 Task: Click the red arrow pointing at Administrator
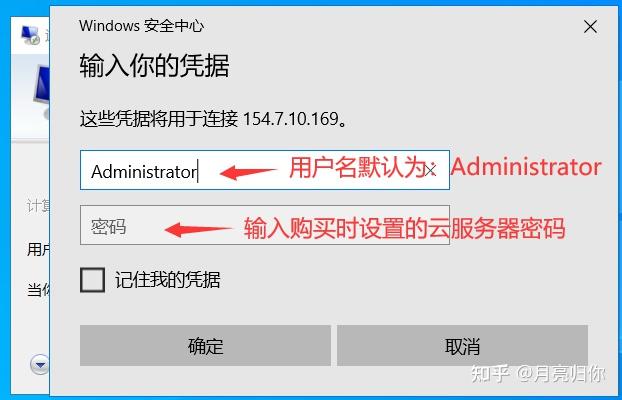tap(248, 172)
